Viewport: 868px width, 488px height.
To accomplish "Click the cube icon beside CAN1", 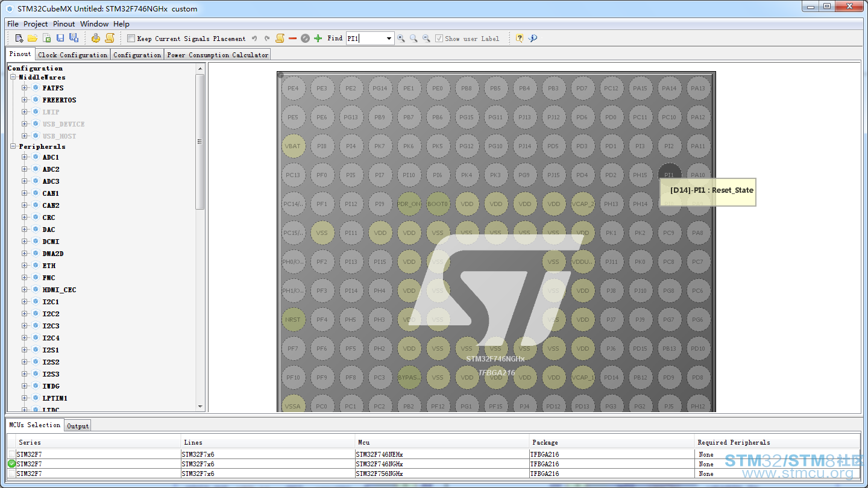I will pos(36,193).
